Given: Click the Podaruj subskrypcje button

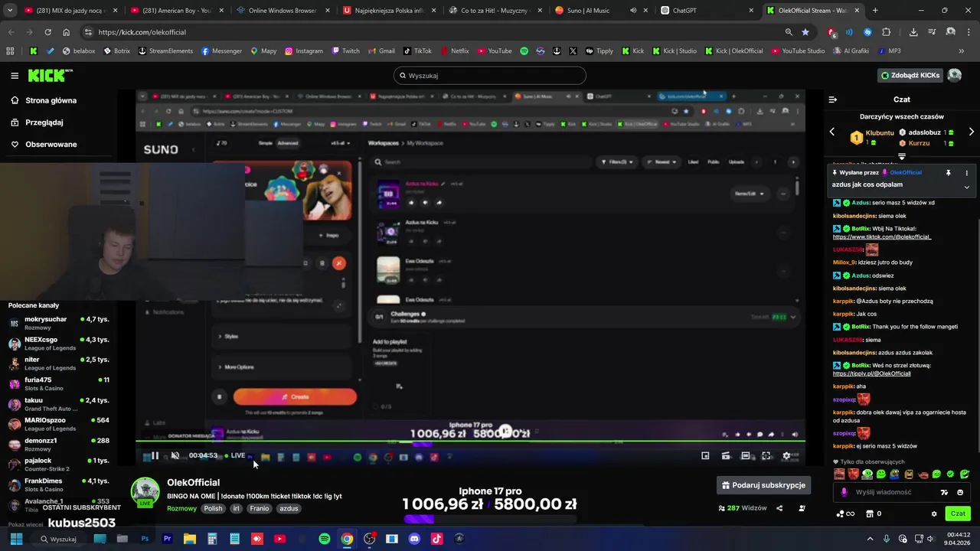Looking at the screenshot, I should click(x=763, y=485).
